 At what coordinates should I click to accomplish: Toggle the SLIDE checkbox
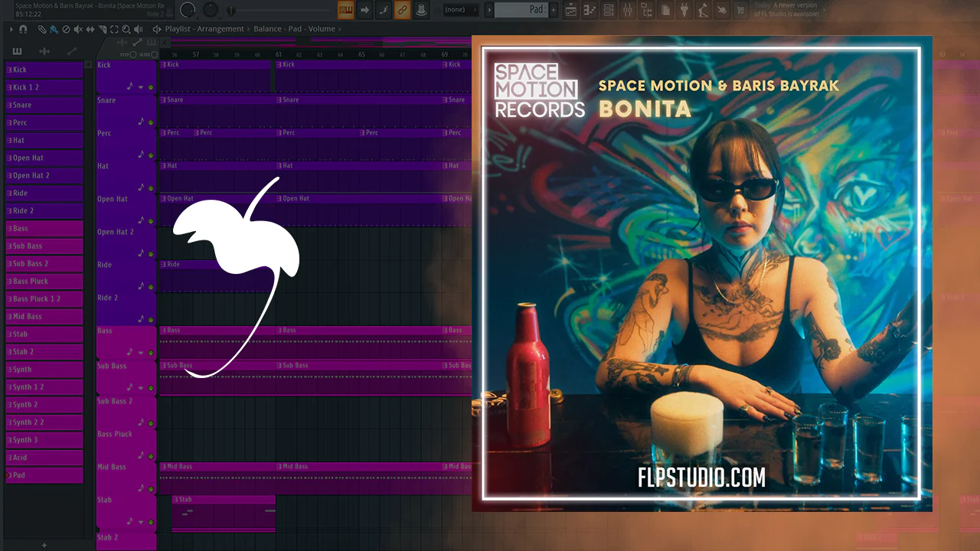click(154, 54)
